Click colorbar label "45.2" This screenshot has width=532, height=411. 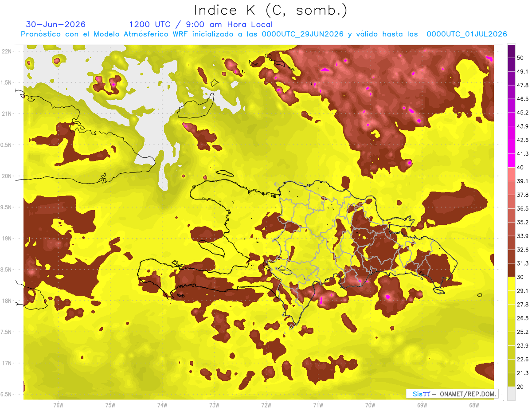point(523,113)
